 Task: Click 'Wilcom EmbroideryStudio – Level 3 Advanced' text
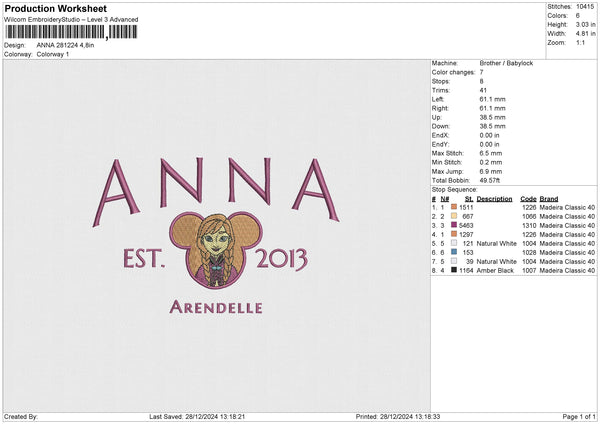coord(71,20)
